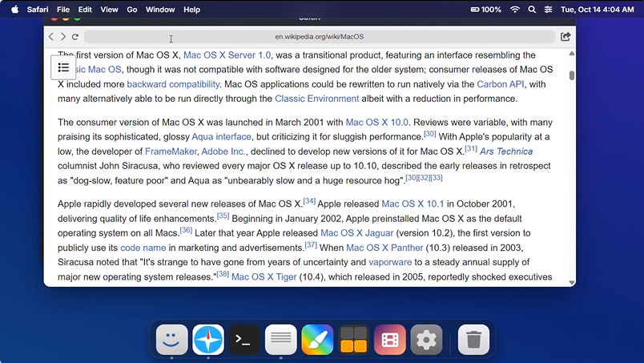Screen dimensions: 644x363
Task: Follow the Mac OS X 10.1 link
Action: [x=413, y=204]
